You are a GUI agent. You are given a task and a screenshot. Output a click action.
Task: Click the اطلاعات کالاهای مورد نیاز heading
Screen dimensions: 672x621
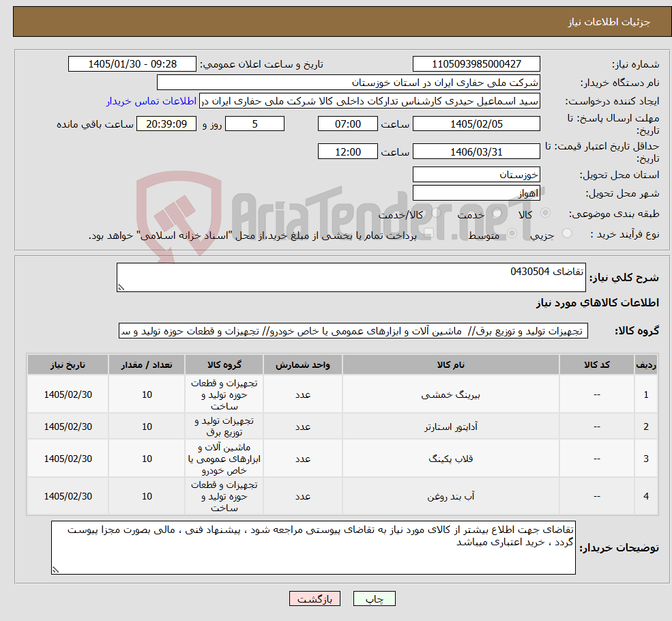[x=598, y=303]
